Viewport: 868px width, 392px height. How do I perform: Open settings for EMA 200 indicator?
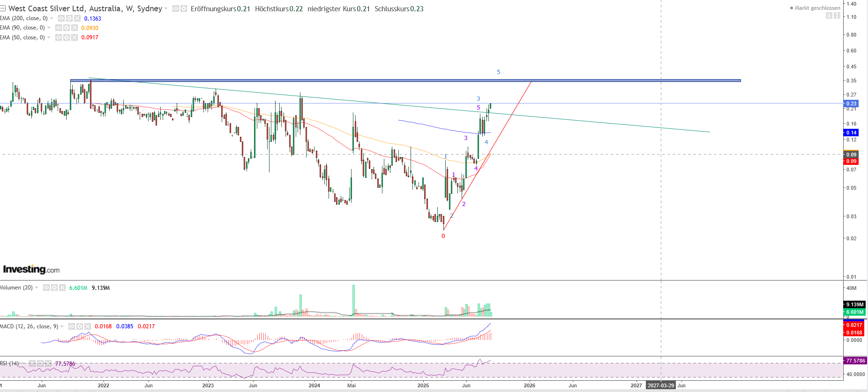[68, 18]
